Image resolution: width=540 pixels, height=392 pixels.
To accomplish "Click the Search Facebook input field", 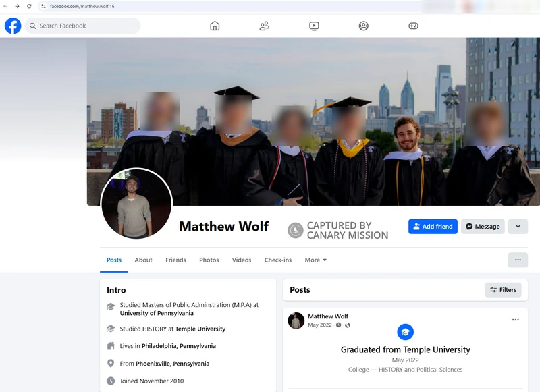I will point(81,26).
